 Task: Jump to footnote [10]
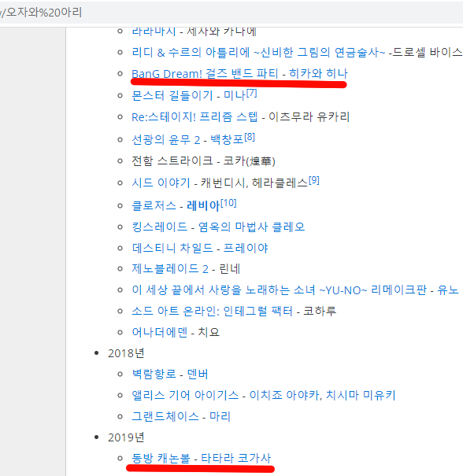[x=228, y=203]
